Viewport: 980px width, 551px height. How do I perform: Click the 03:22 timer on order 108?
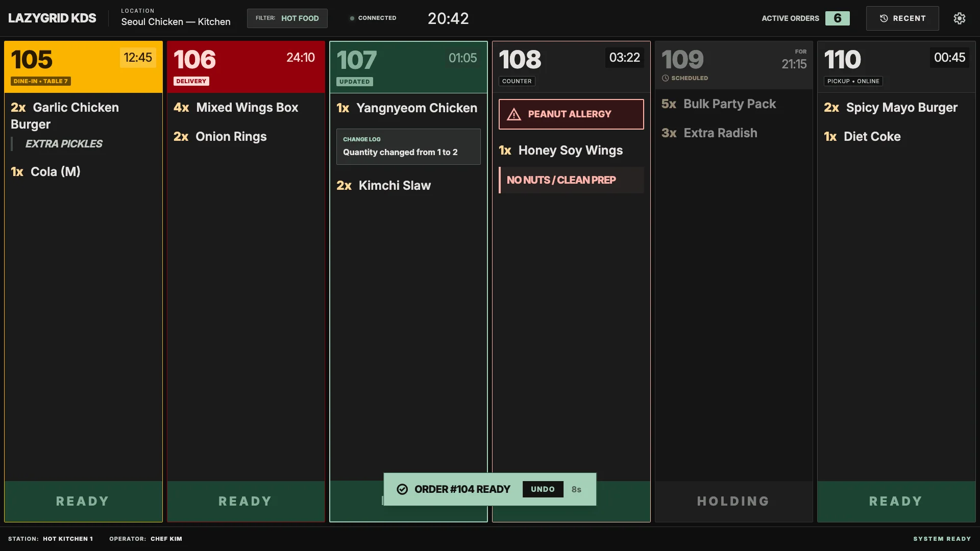tap(625, 58)
